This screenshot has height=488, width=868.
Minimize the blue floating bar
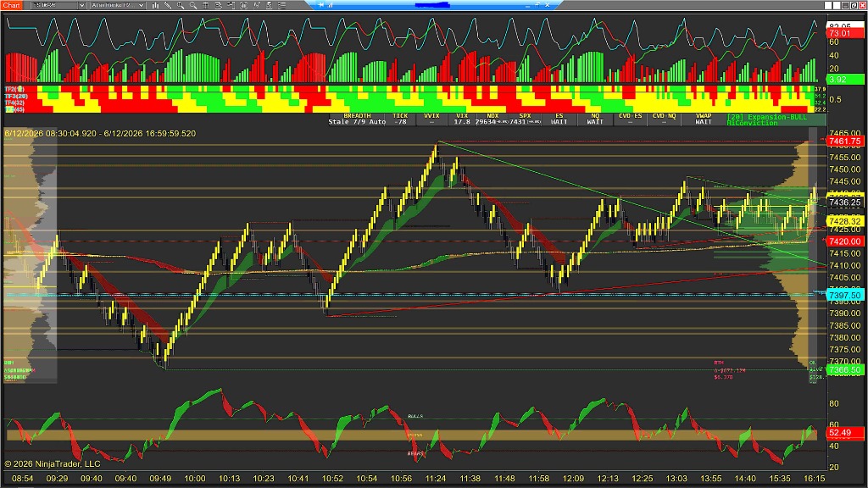click(x=527, y=6)
